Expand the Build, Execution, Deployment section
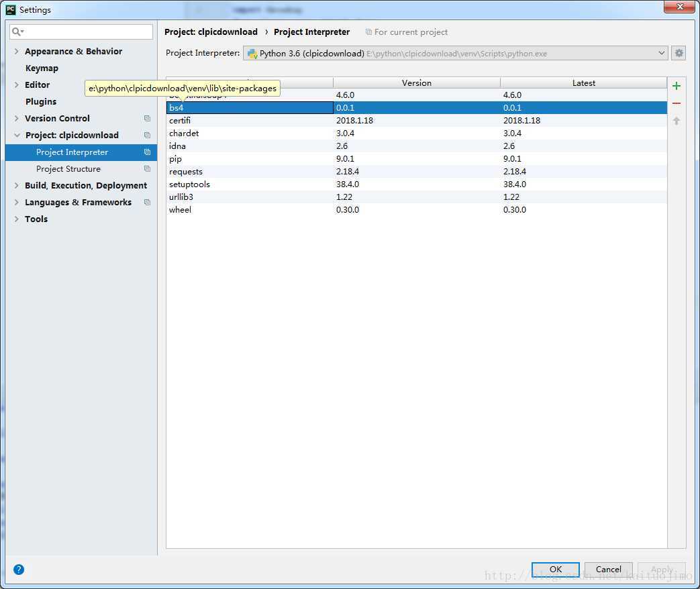Viewport: 700px width, 589px height. [x=16, y=186]
